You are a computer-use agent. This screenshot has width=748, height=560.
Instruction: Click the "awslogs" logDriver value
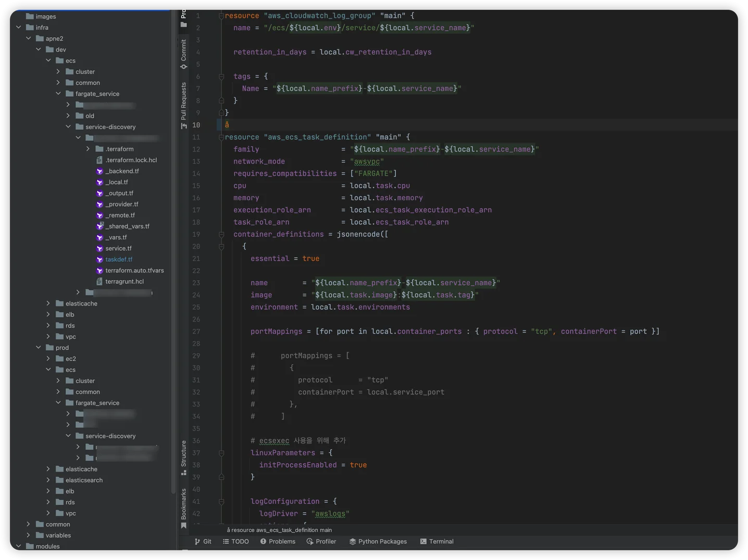coord(330,514)
